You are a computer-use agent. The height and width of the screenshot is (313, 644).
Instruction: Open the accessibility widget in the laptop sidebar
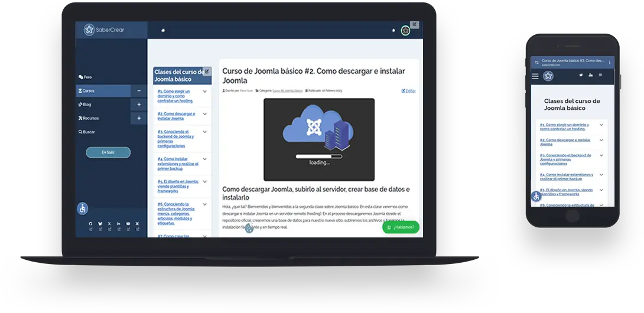tap(83, 208)
